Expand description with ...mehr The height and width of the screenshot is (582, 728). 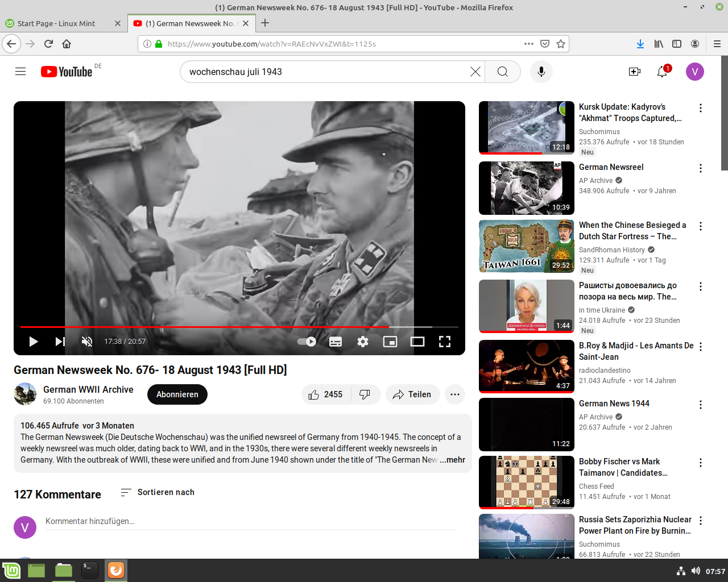(453, 460)
